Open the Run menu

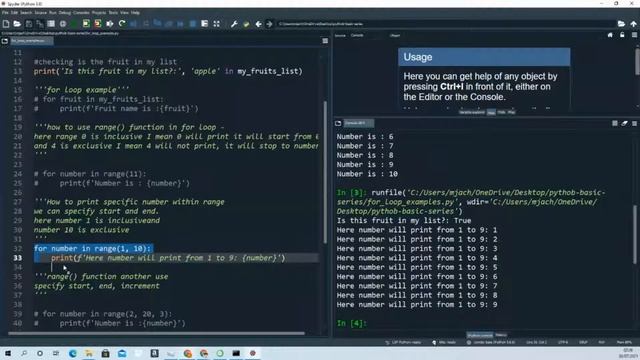pos(53,13)
